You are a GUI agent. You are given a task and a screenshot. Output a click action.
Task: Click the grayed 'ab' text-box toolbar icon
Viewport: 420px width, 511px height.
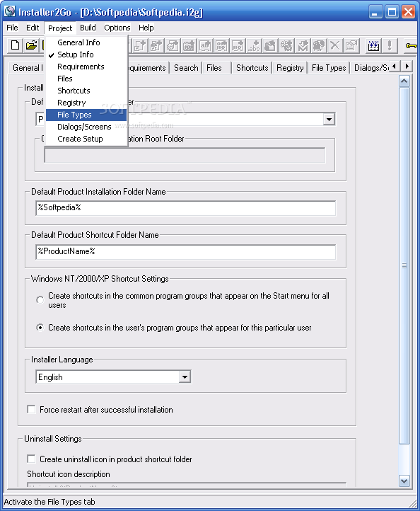(205, 45)
